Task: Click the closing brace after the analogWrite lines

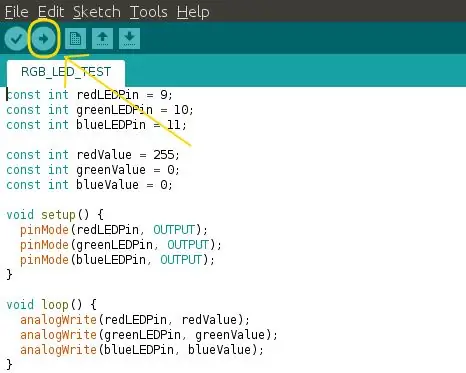Action: point(9,365)
